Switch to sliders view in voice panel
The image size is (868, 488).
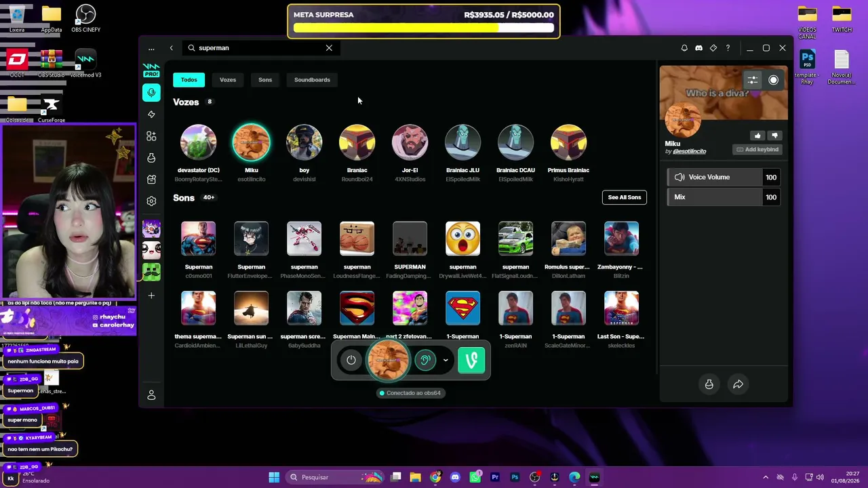(753, 80)
